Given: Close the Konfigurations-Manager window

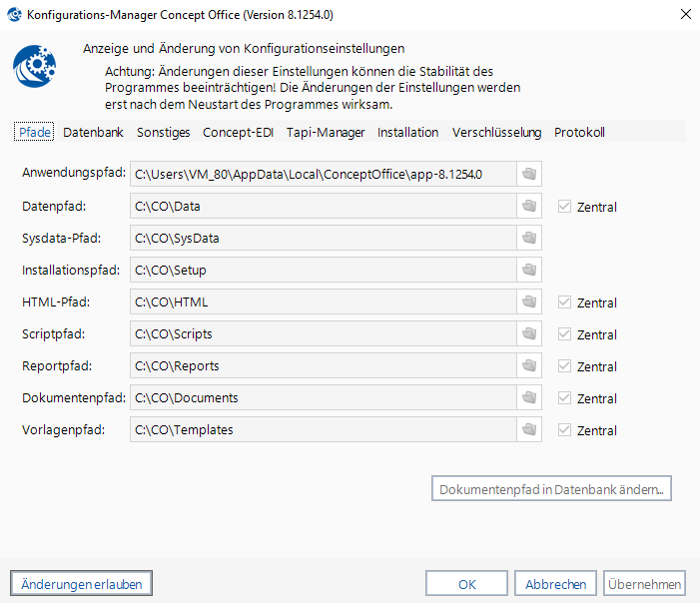Looking at the screenshot, I should [685, 15].
